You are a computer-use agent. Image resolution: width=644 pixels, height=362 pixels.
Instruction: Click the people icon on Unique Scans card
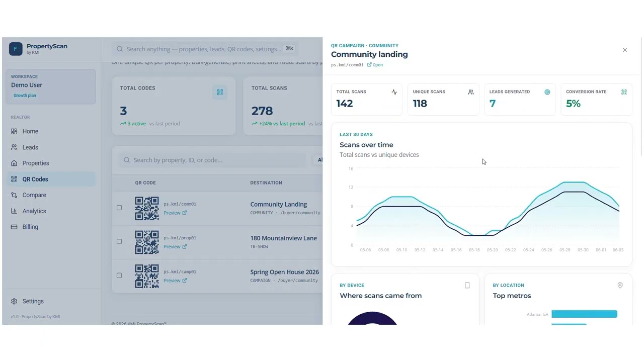click(471, 92)
